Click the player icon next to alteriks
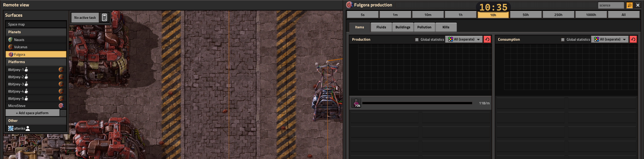Screen dimensions: 644x159 28,128
